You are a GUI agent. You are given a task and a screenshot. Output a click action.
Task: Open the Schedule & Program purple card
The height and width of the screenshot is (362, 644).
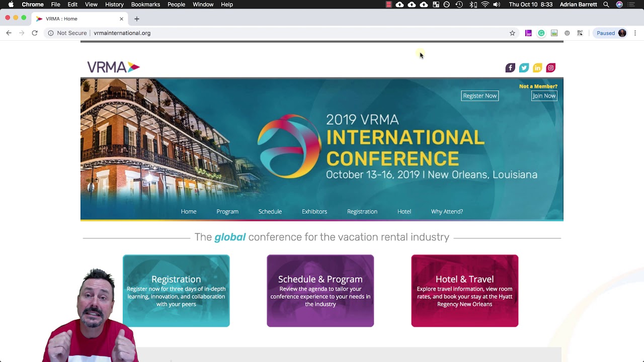tap(320, 291)
